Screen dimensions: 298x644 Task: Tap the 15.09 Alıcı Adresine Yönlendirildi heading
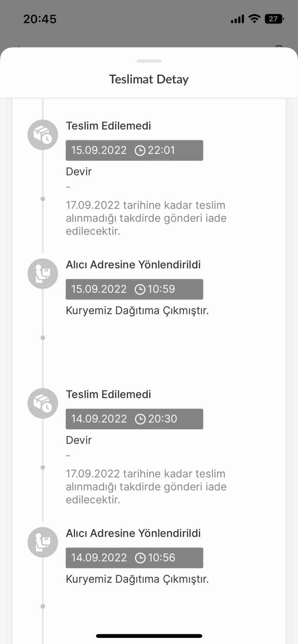pos(133,265)
